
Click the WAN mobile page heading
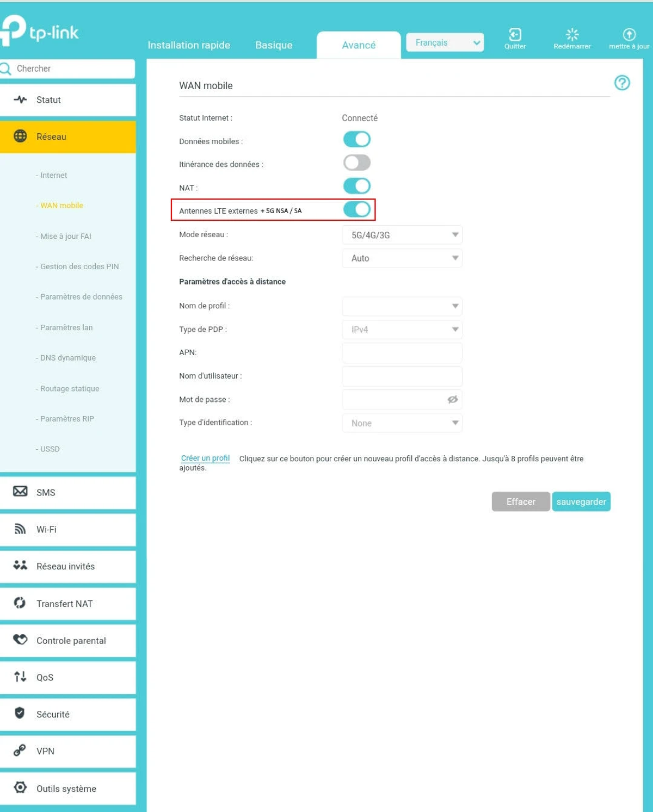(206, 86)
